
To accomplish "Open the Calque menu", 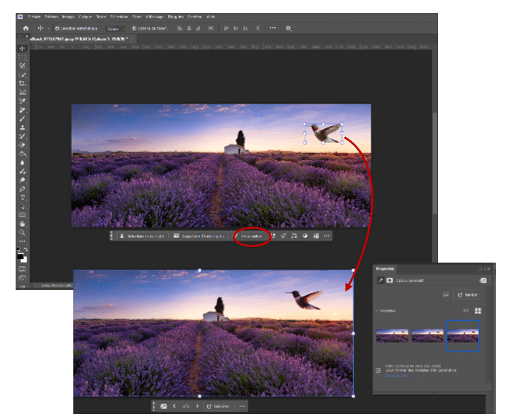I will (85, 16).
